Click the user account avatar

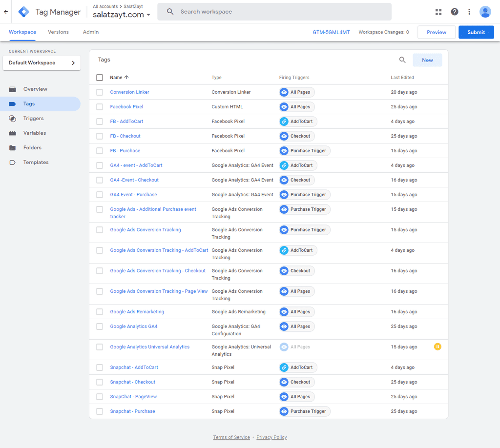point(485,12)
